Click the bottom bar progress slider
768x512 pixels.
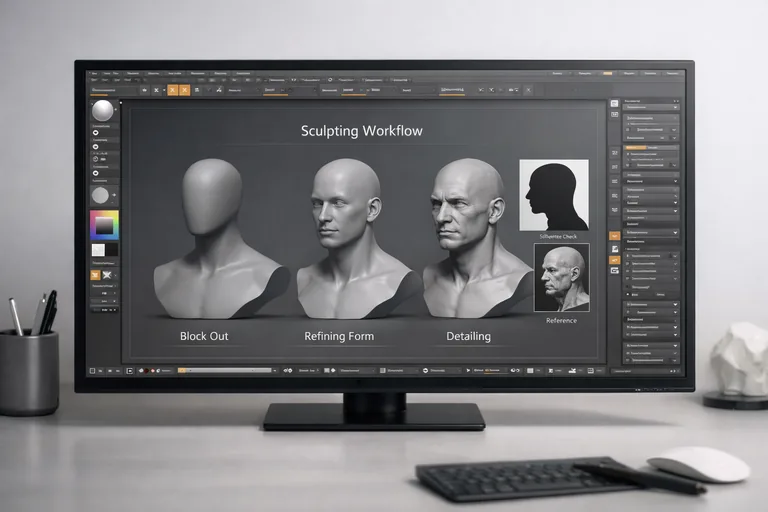click(225, 370)
